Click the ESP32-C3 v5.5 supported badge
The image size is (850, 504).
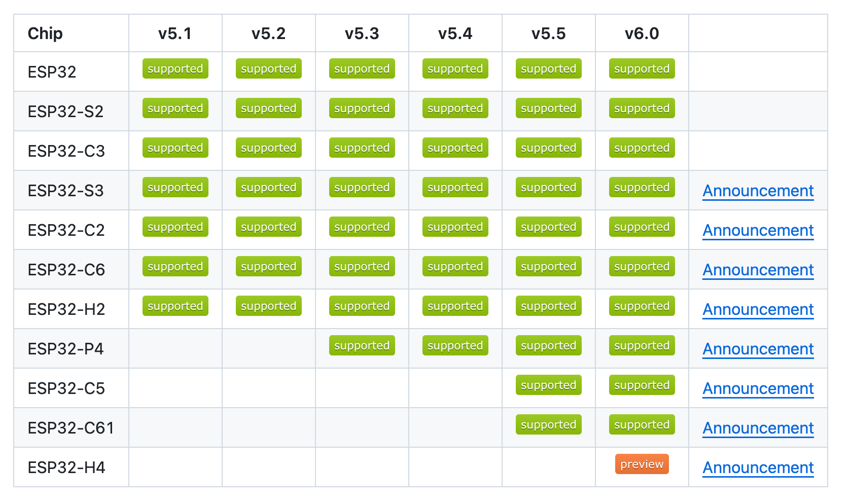point(549,148)
